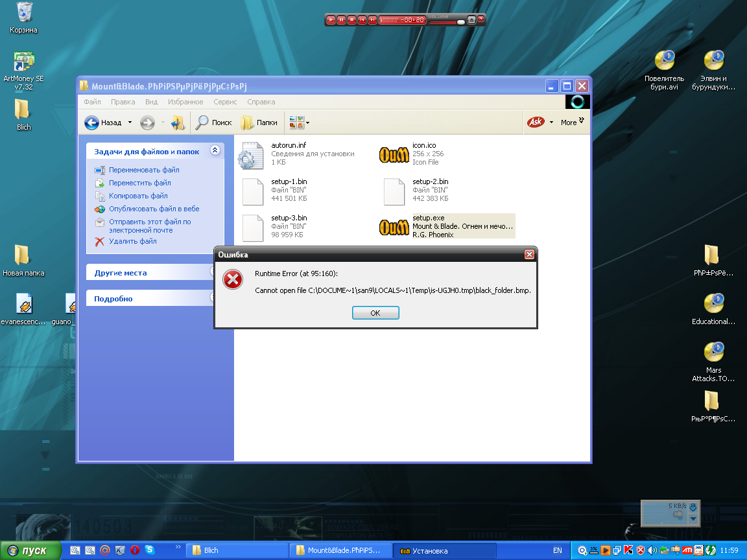Click the Назад back button in Explorer

(103, 122)
